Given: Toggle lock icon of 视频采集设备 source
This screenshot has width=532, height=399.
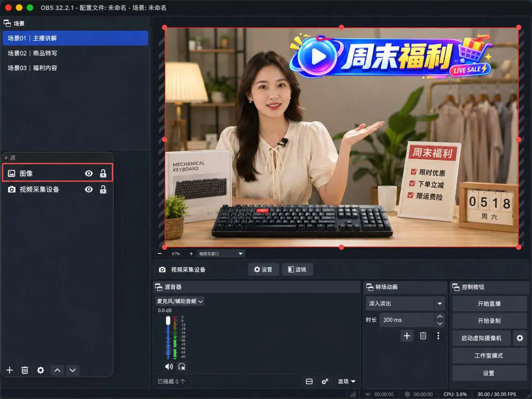Looking at the screenshot, I should click(x=103, y=190).
